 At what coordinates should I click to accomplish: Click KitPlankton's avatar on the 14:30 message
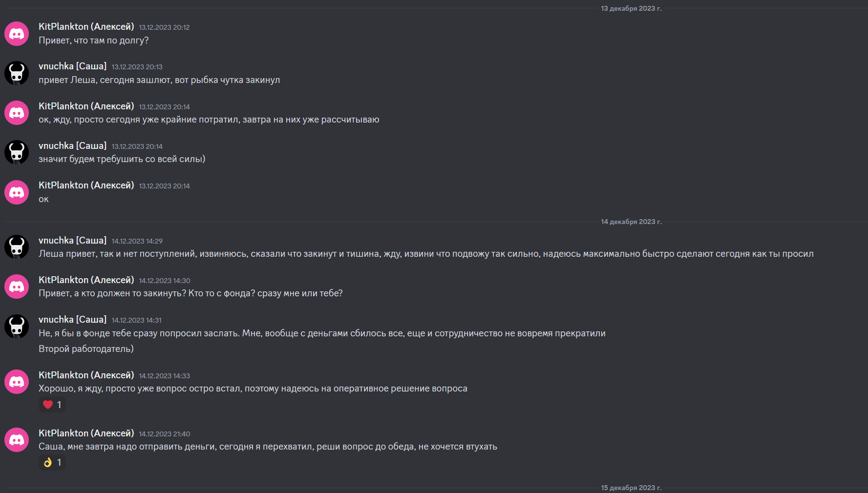coord(17,287)
